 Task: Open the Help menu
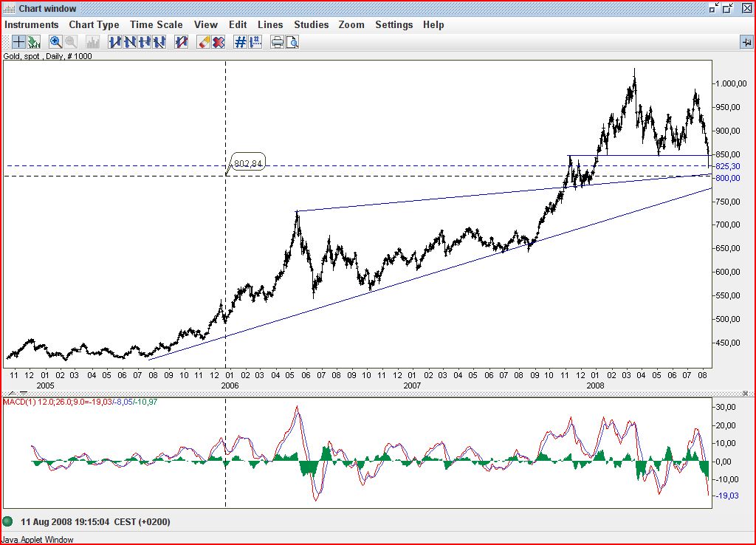(433, 24)
